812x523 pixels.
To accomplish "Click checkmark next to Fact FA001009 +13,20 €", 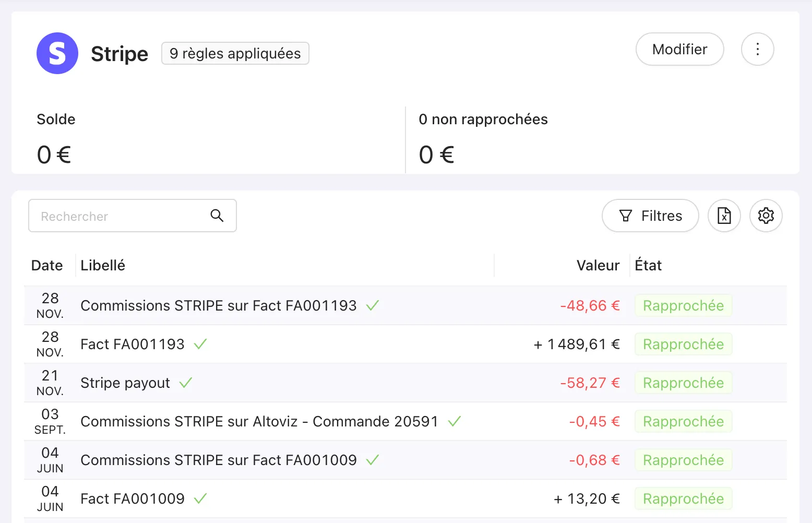I will (x=200, y=498).
